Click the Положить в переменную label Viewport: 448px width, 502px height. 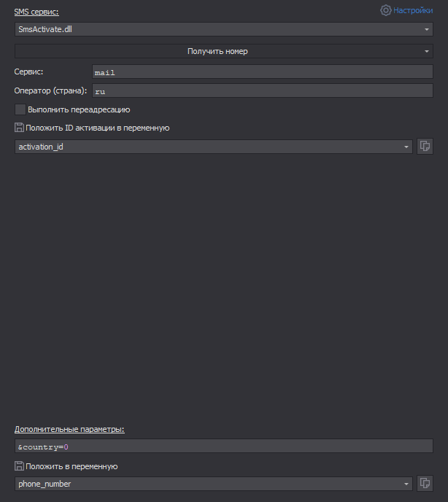pos(72,466)
